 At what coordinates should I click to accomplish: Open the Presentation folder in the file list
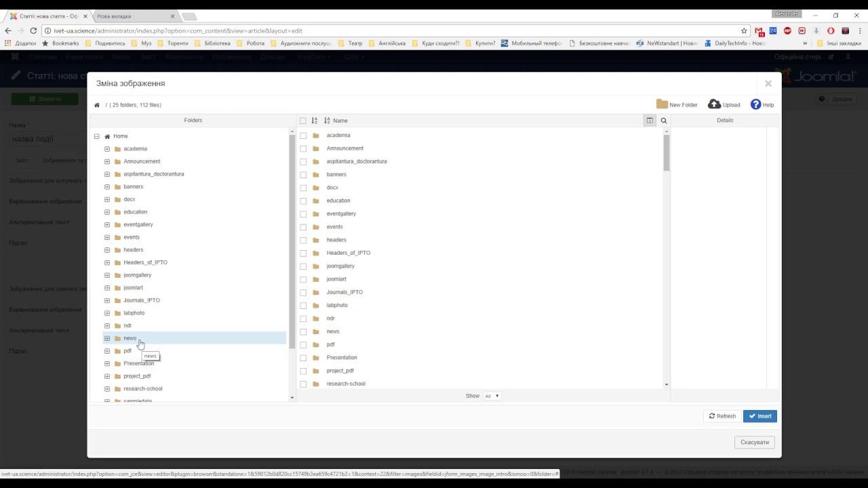coord(342,357)
